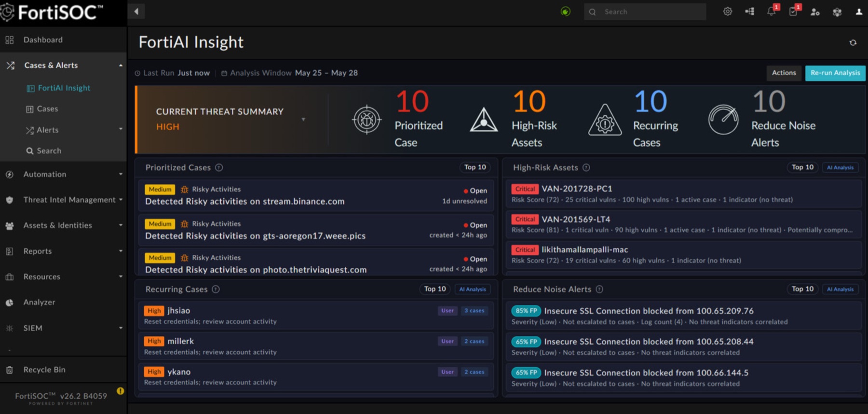Open the user profile icon
The image size is (868, 414).
[x=859, y=12]
